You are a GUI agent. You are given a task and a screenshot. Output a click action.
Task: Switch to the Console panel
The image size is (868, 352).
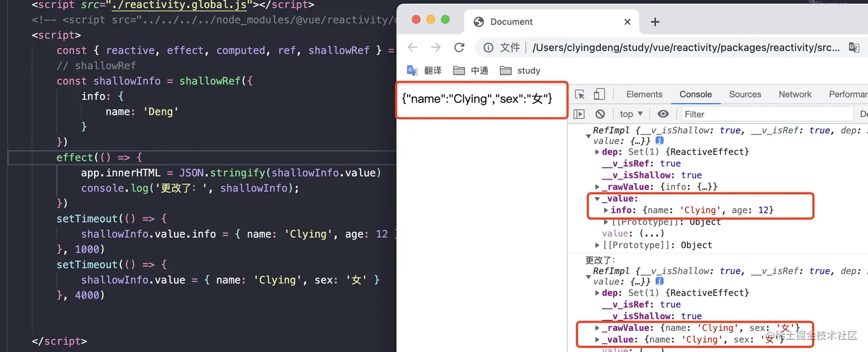696,95
